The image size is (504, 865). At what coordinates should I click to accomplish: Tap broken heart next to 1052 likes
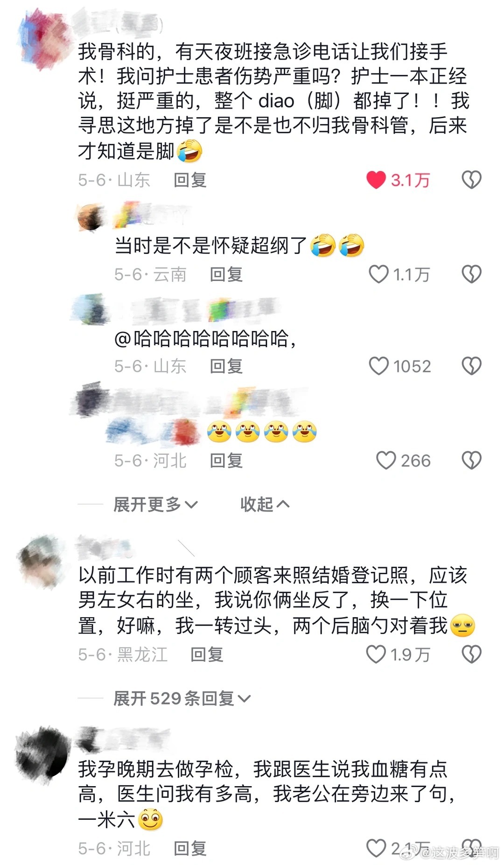[x=471, y=366]
